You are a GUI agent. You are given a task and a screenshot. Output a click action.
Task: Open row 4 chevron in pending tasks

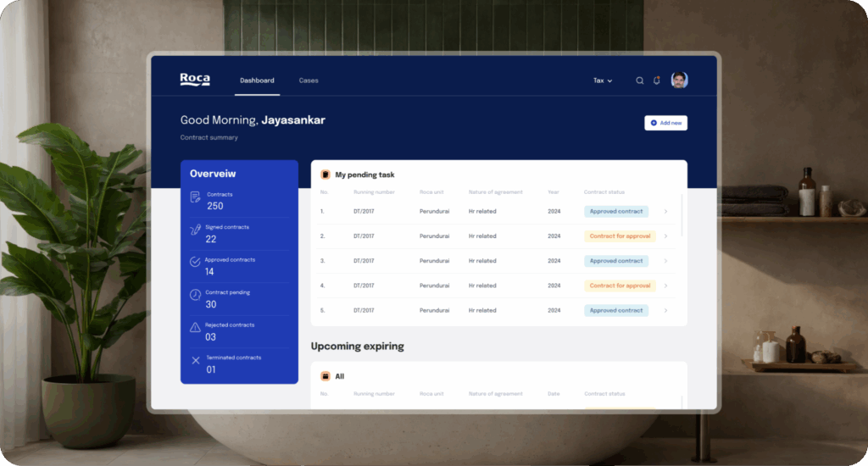(x=666, y=286)
